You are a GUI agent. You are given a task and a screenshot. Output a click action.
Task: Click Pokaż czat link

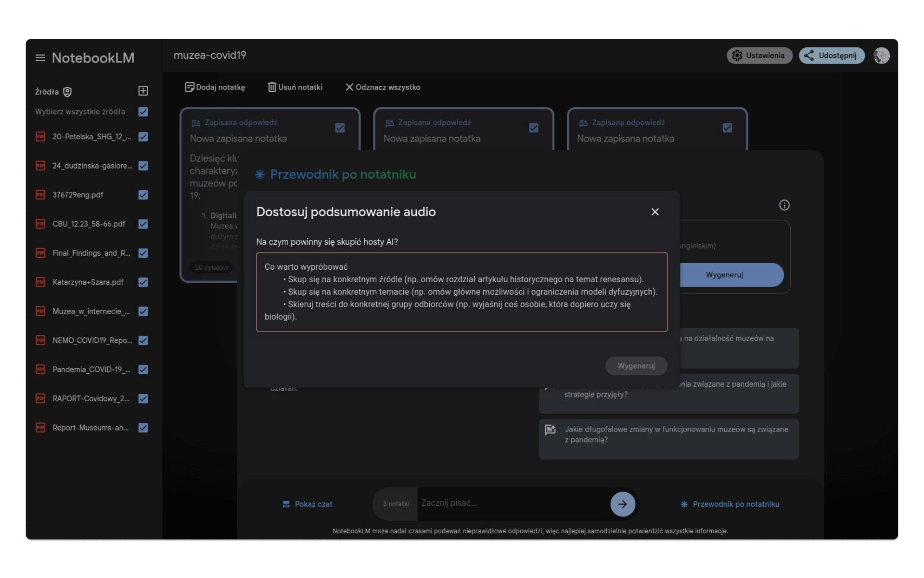tap(308, 504)
